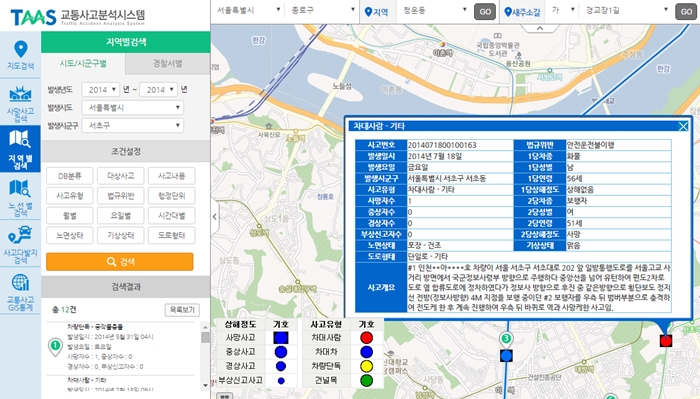Image resolution: width=700 pixels, height=399 pixels.
Task: Click the red accident marker on map
Action: 666,341
